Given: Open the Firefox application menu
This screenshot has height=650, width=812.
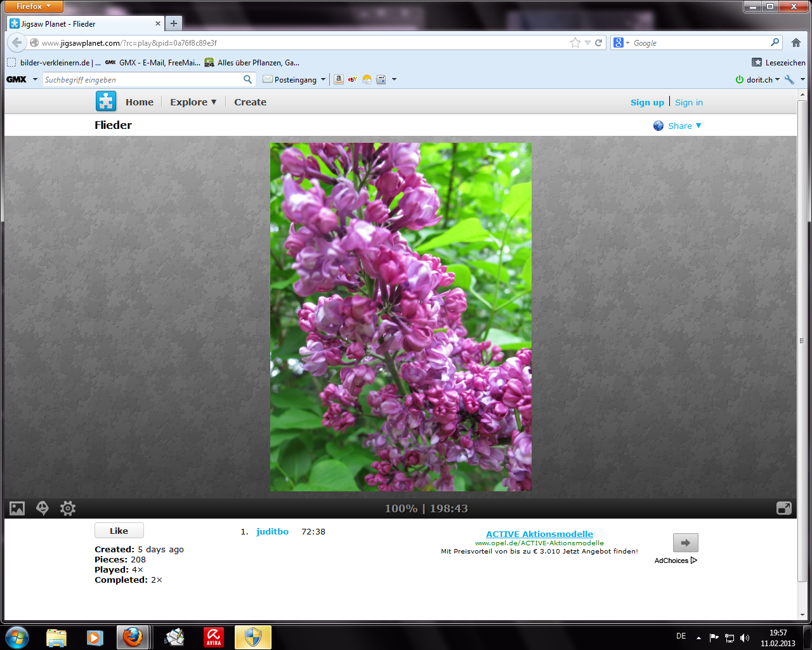Looking at the screenshot, I should pyautogui.click(x=34, y=6).
